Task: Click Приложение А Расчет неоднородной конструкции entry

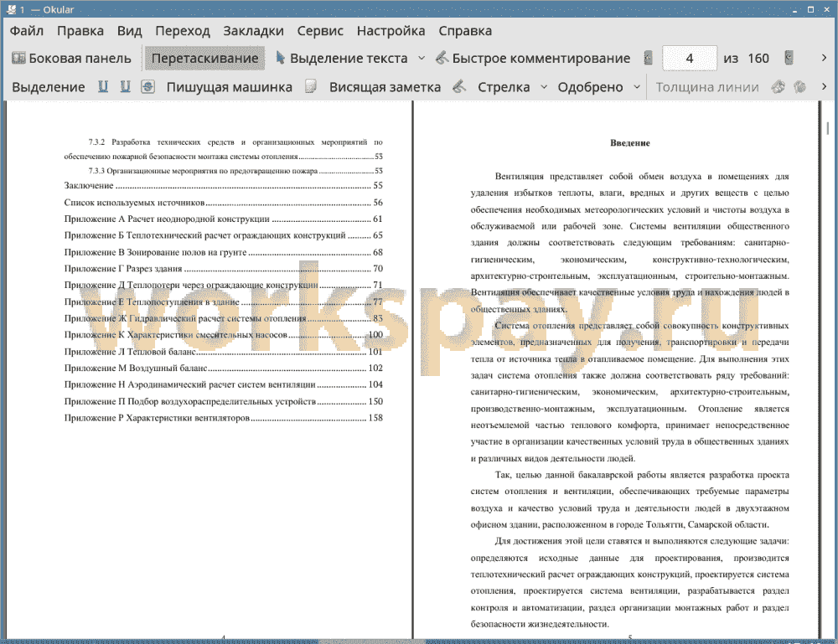Action: (x=224, y=219)
